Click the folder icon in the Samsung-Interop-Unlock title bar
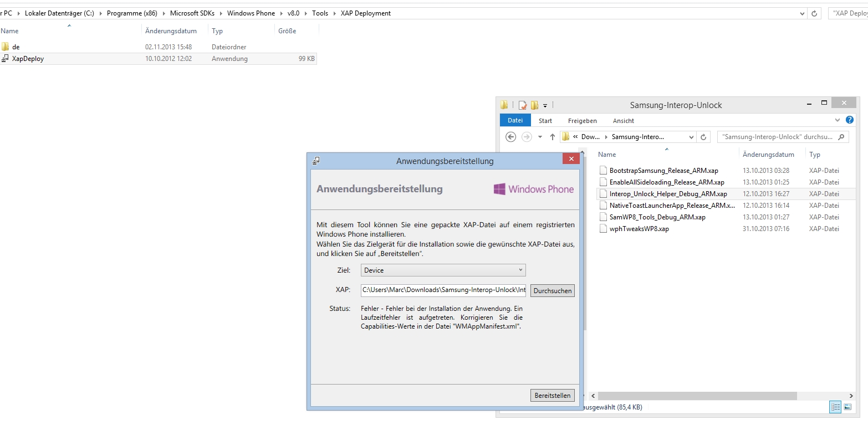The width and height of the screenshot is (868, 425). coord(504,105)
